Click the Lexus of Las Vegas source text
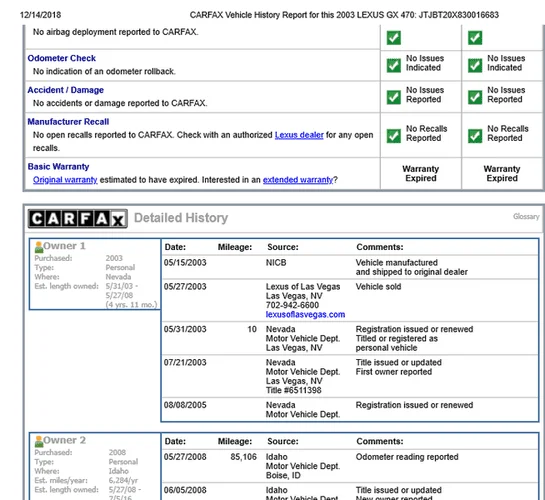This screenshot has width=545, height=500. (x=303, y=287)
